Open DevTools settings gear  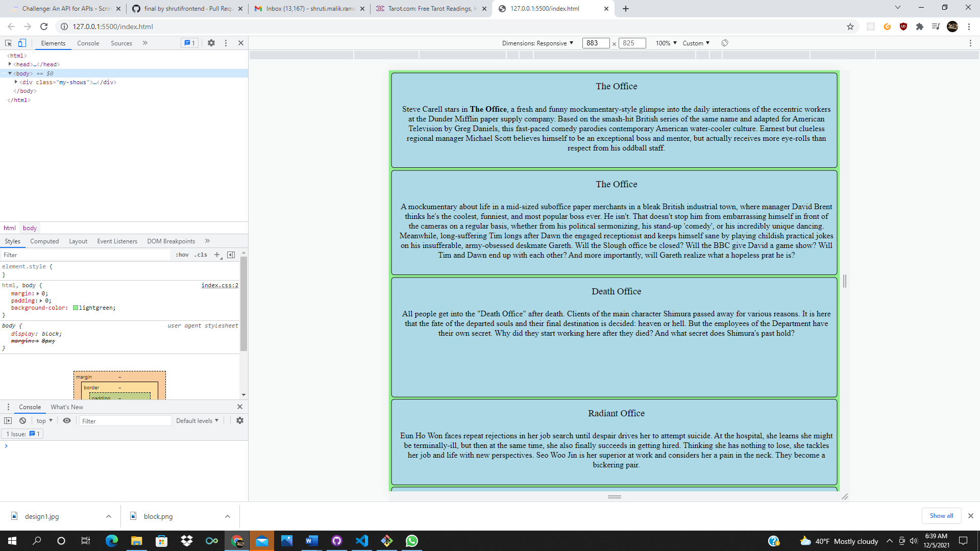[211, 43]
